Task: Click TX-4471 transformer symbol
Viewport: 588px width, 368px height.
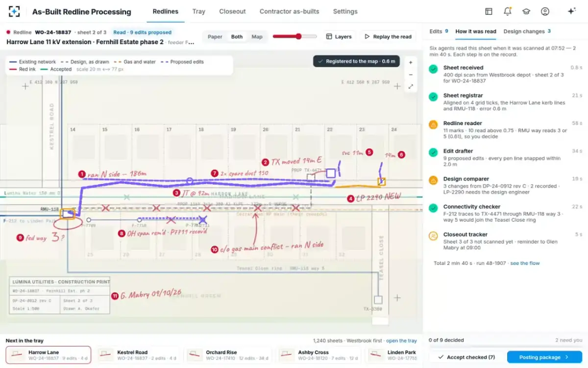Action: pos(331,173)
